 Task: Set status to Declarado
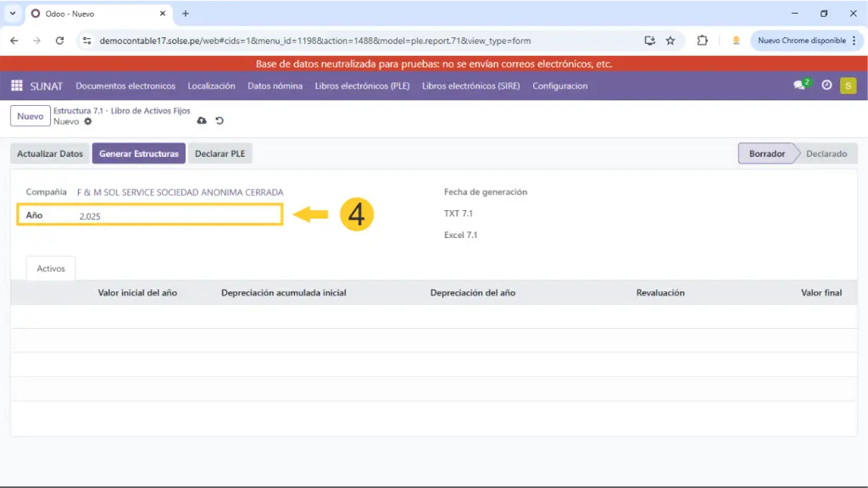(x=826, y=154)
